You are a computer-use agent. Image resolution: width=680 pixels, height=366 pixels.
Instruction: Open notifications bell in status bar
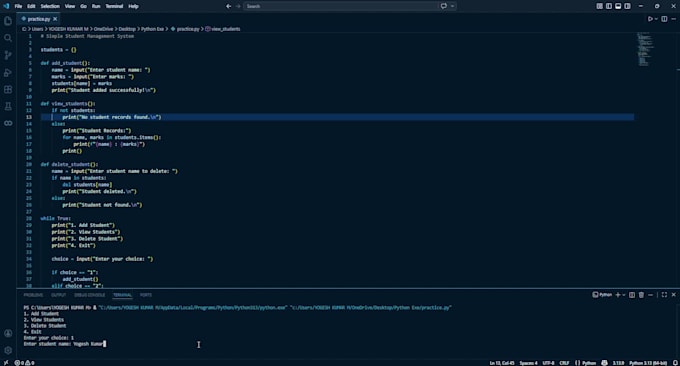[675, 363]
